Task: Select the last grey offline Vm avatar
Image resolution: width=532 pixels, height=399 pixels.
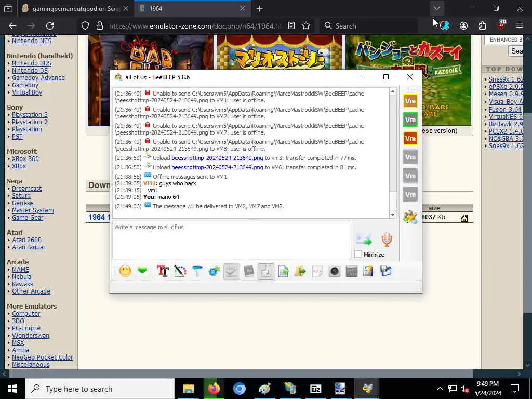Action: tap(410, 194)
